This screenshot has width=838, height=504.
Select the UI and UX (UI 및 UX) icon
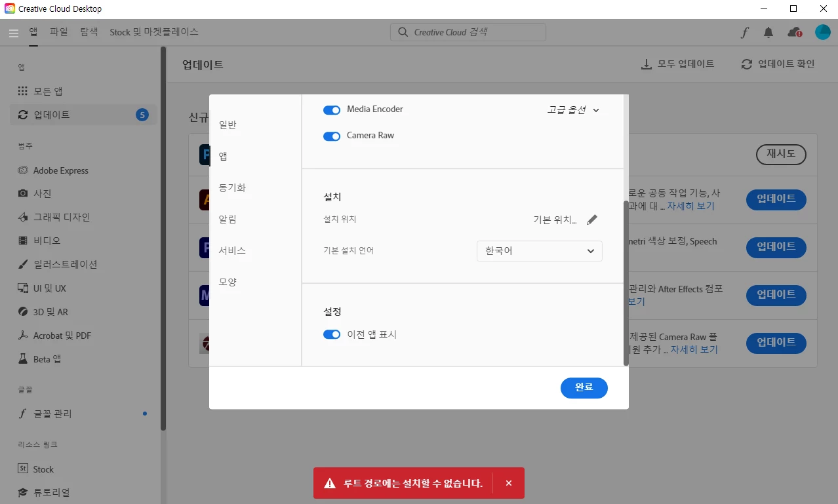23,288
